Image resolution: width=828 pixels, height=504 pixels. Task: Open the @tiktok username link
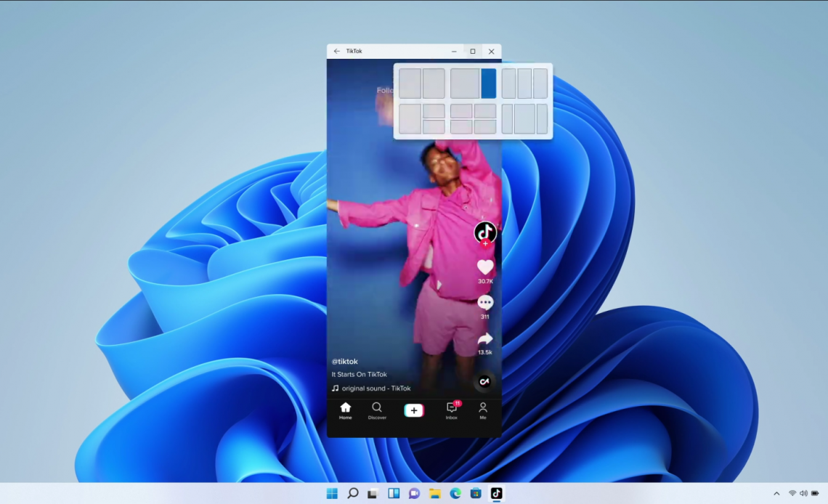coord(345,362)
